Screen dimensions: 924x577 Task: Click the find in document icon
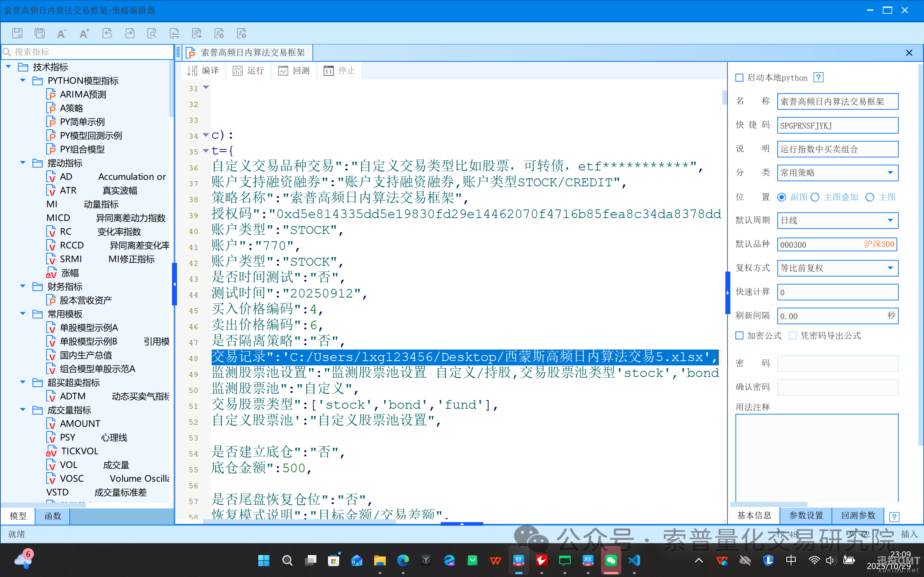(152, 33)
